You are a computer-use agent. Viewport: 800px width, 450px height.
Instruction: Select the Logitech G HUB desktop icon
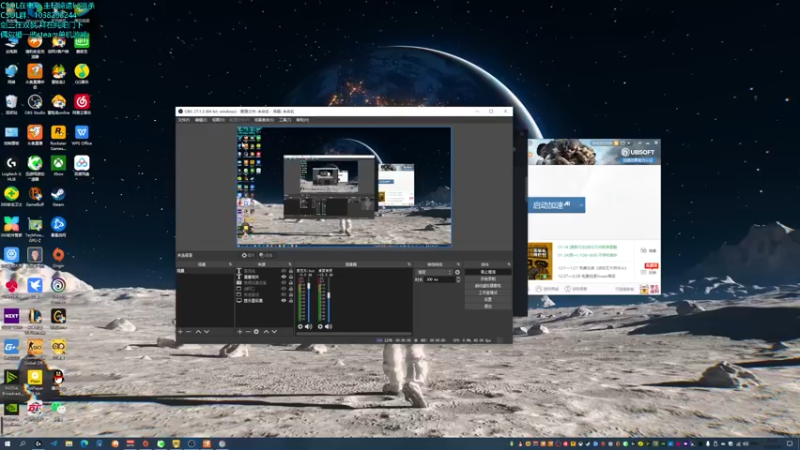click(11, 168)
